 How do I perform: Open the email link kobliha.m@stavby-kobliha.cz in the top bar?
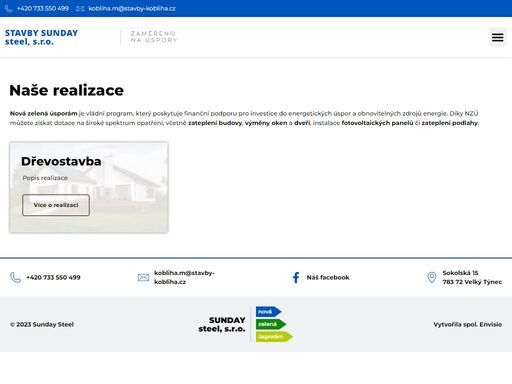(x=132, y=9)
